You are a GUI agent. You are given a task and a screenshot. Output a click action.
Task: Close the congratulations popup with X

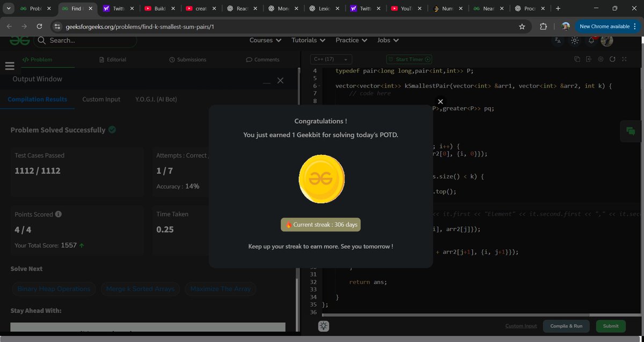pyautogui.click(x=441, y=101)
